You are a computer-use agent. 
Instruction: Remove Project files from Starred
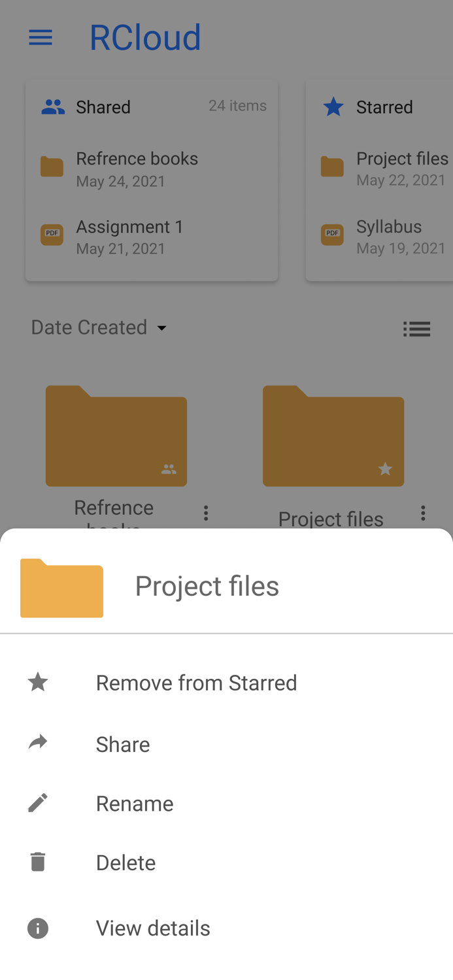196,682
